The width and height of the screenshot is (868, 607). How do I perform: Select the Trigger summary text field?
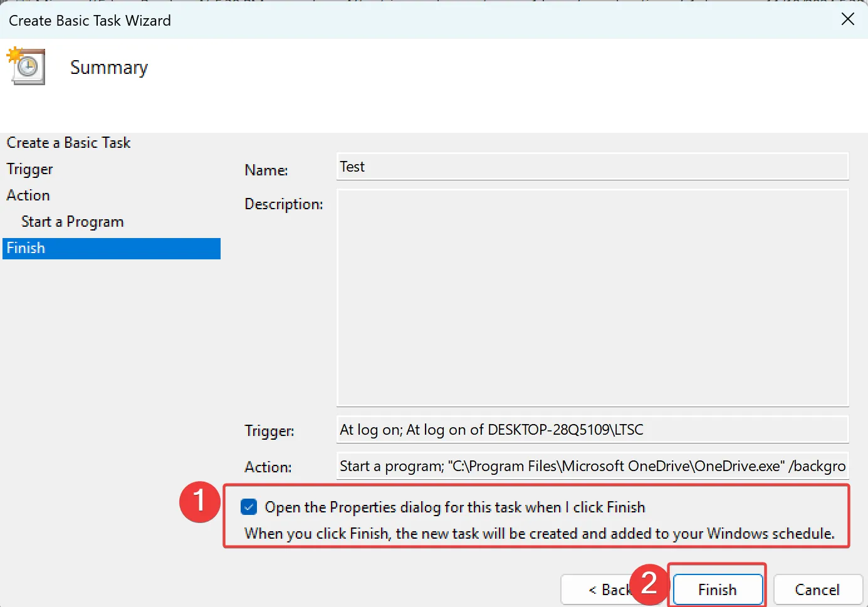(x=592, y=430)
